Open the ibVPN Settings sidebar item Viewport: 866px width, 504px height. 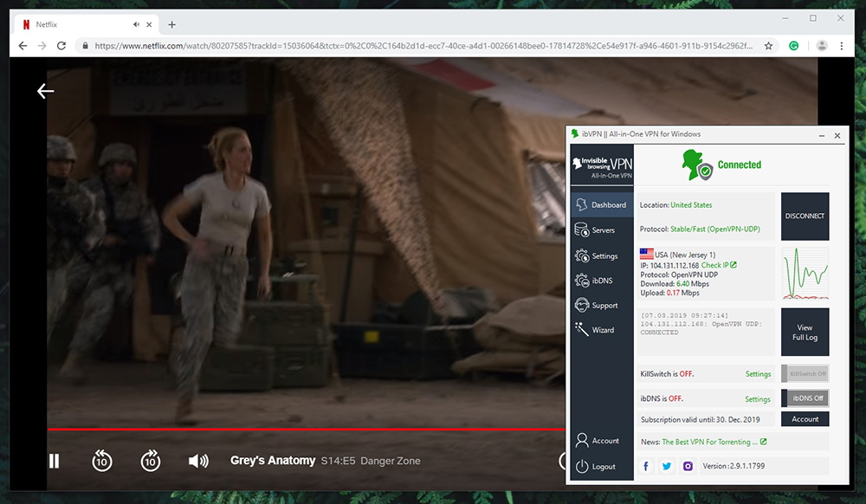coord(602,255)
